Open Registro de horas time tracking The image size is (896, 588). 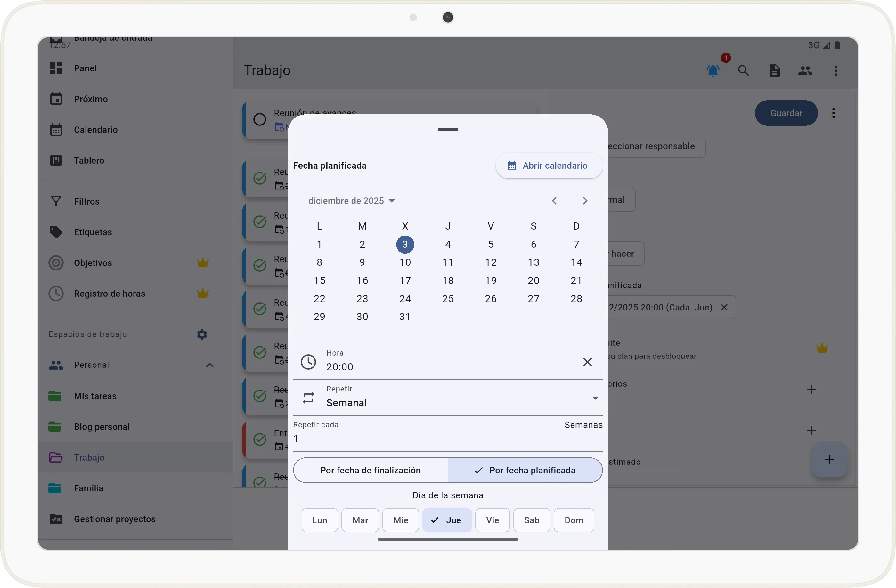tap(109, 294)
